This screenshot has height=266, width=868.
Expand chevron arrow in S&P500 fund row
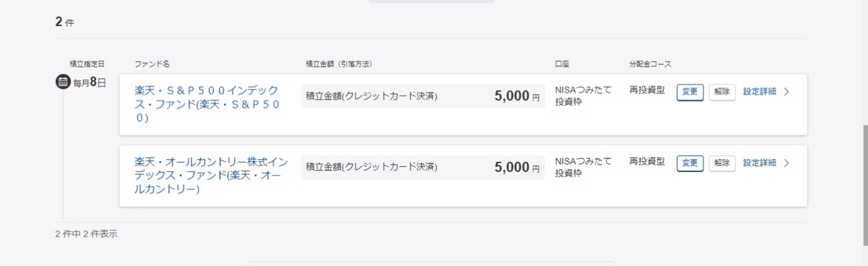tap(787, 92)
